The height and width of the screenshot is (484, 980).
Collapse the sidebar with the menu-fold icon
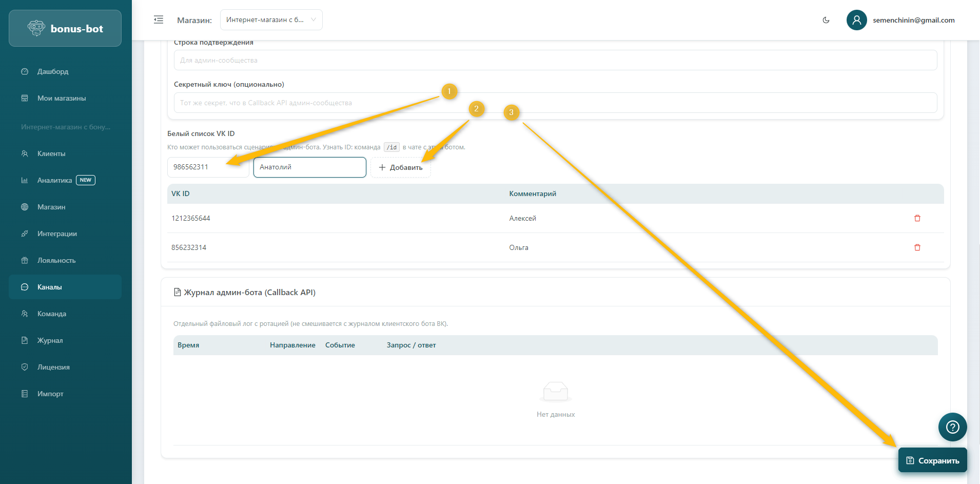[159, 20]
